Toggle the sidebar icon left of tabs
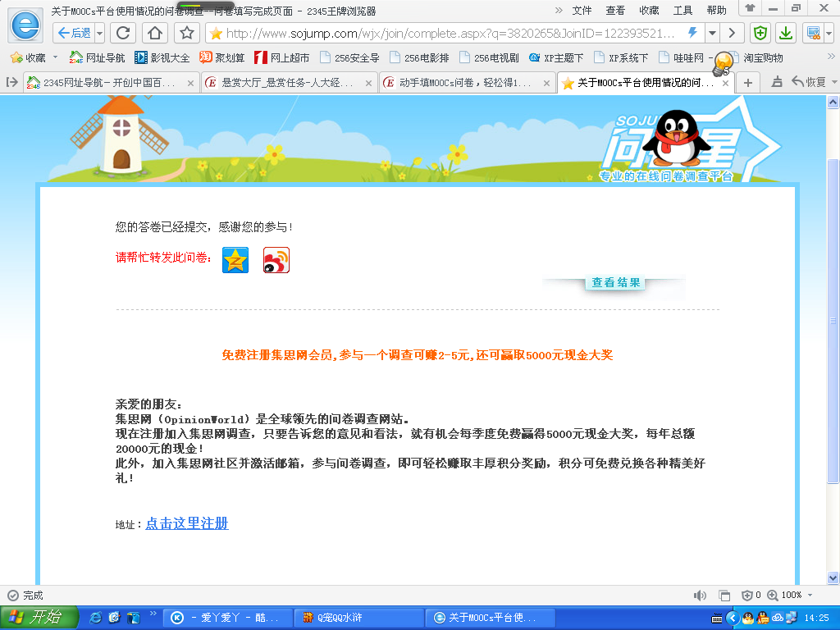Image resolution: width=840 pixels, height=630 pixels. (x=11, y=82)
